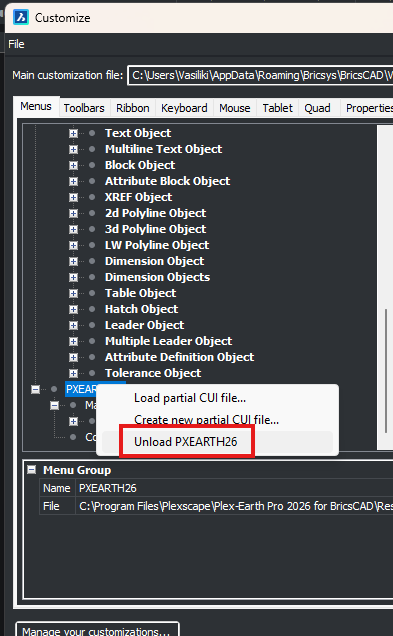Expand the Text Object node
This screenshot has height=636, width=393.
point(73,133)
